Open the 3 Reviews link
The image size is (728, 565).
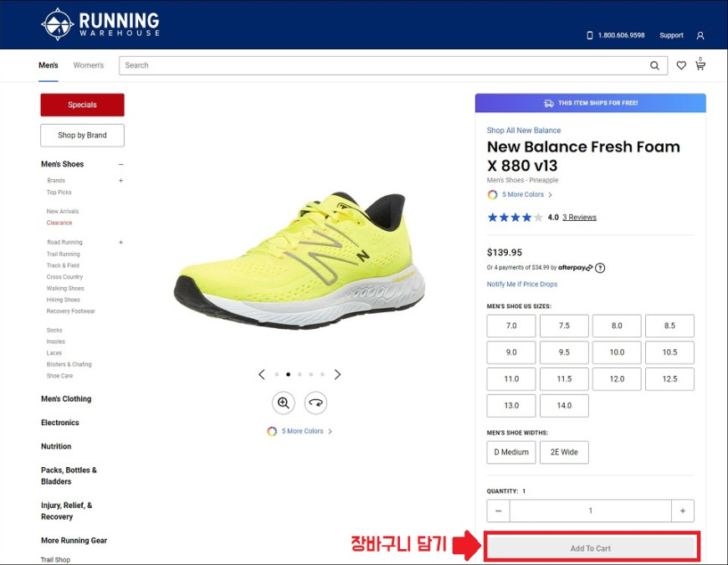click(579, 218)
